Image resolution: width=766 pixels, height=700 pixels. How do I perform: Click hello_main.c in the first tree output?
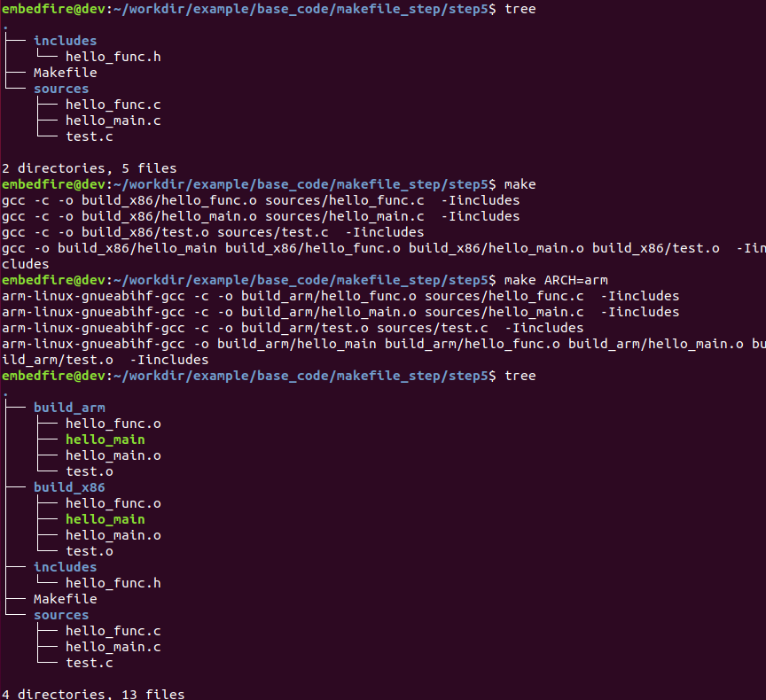tap(113, 121)
